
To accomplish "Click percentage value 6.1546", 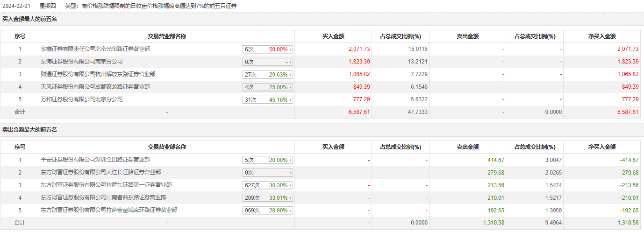I will coord(419,87).
